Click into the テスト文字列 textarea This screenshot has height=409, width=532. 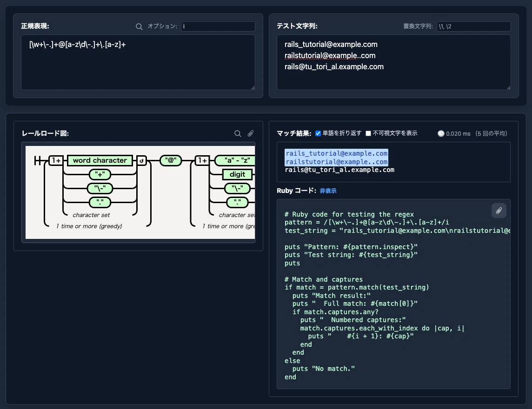393,62
